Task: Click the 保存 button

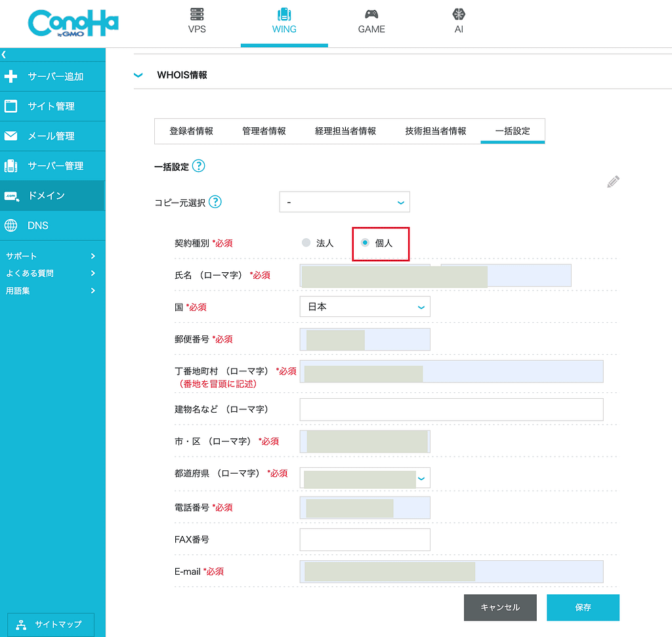Action: 583,607
